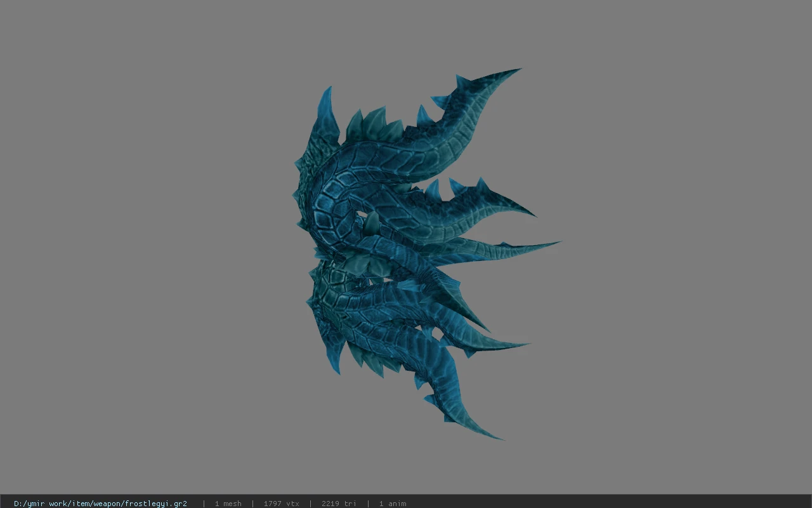812x508 pixels.
Task: Click the "1 mesh" status entry
Action: click(x=228, y=504)
